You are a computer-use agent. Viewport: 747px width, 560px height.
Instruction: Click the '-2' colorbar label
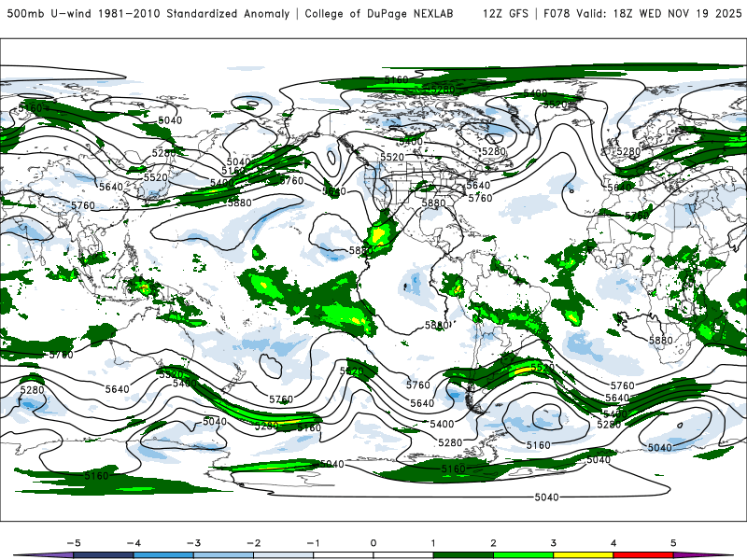tap(253, 543)
